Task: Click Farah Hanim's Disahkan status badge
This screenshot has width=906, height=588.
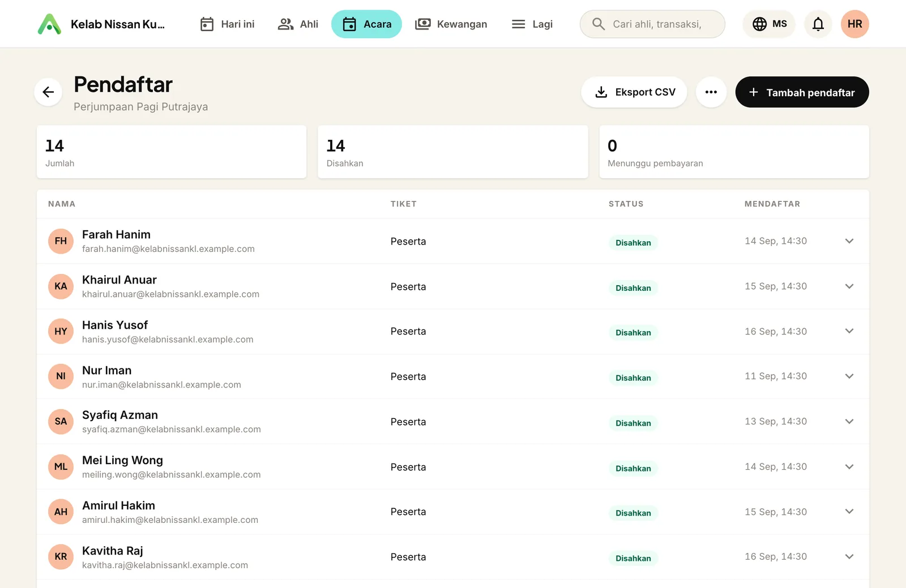Action: pos(633,243)
